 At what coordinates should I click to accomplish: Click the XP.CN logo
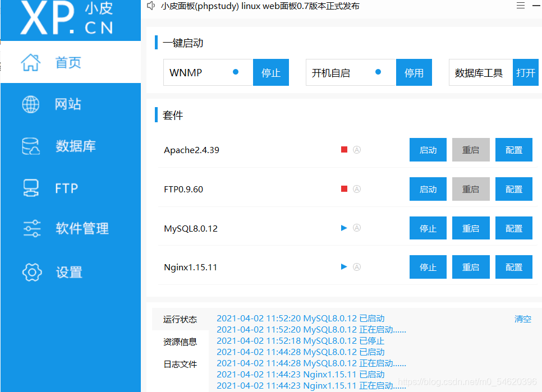coord(67,17)
